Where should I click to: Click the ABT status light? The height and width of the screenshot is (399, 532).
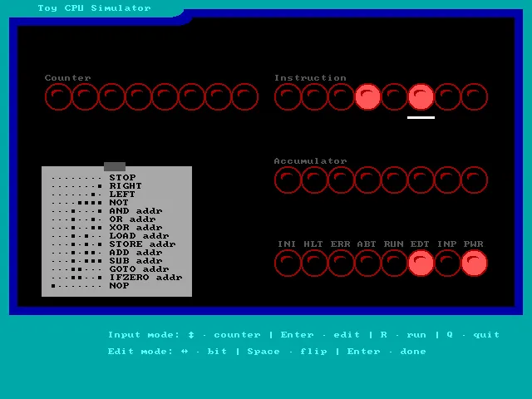click(x=367, y=264)
